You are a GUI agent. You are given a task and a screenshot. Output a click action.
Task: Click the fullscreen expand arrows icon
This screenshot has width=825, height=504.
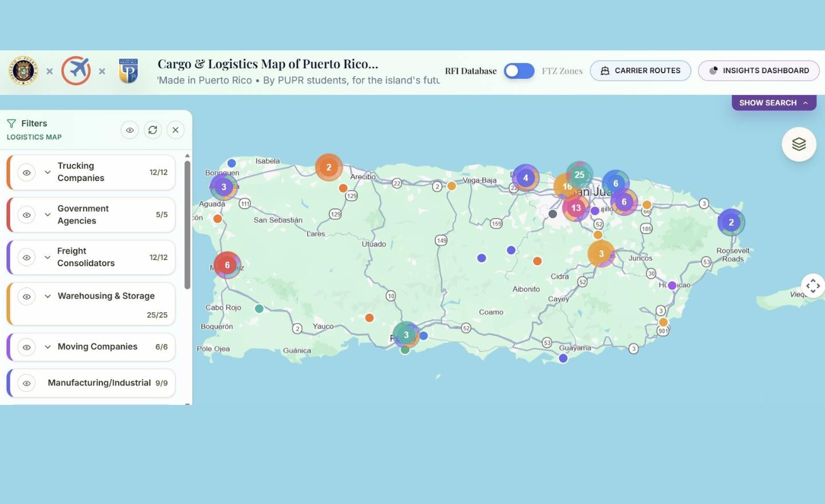pos(812,285)
